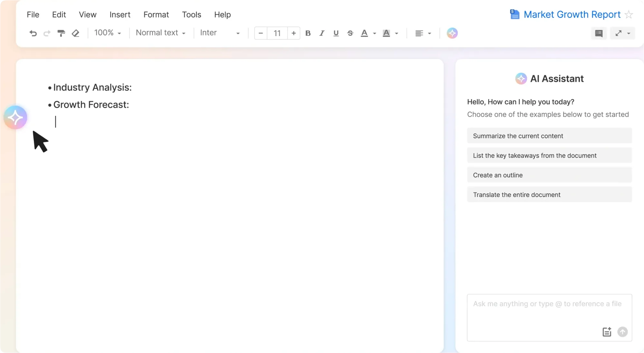Decrease font size with minus button
The width and height of the screenshot is (644, 353).
coord(261,33)
